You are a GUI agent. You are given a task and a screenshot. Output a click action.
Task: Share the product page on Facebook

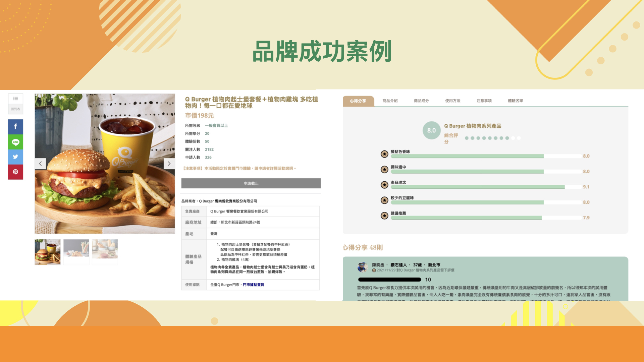click(x=15, y=127)
